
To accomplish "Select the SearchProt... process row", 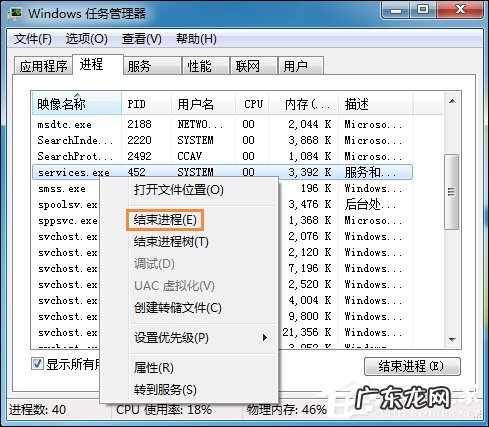I will pos(222,156).
